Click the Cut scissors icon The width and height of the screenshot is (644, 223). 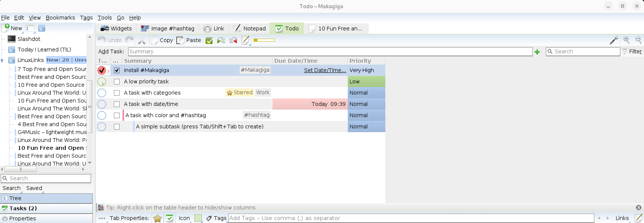[142, 40]
